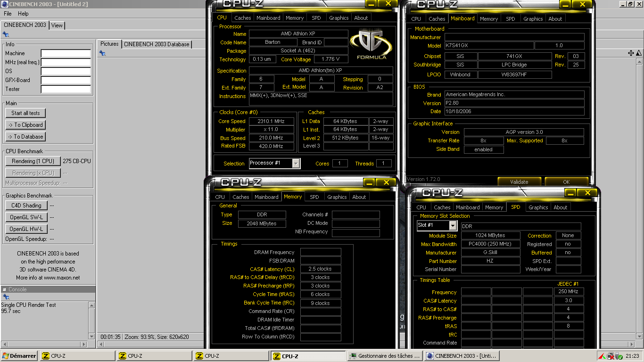Open the Processor #1 selection dropdown
The image size is (644, 362).
coord(296,164)
